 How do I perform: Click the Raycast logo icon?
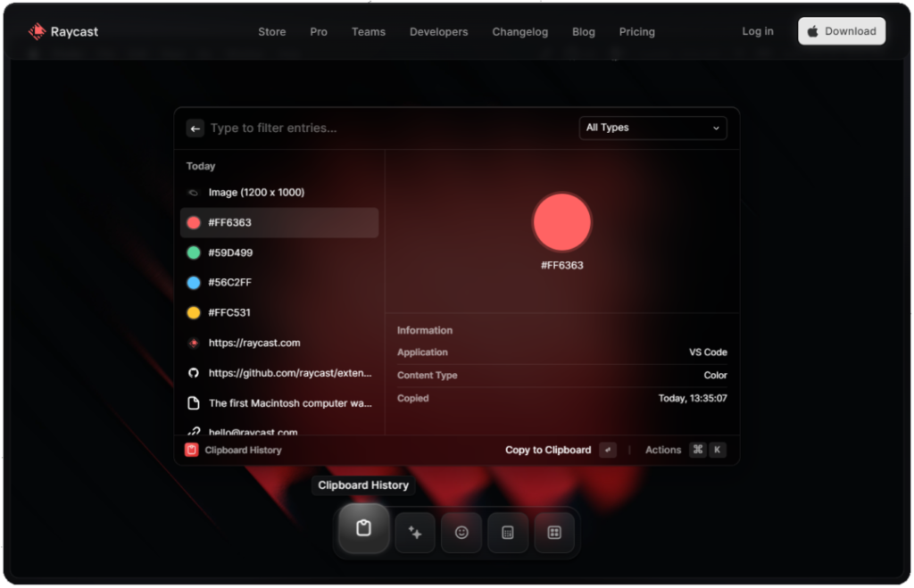[37, 31]
